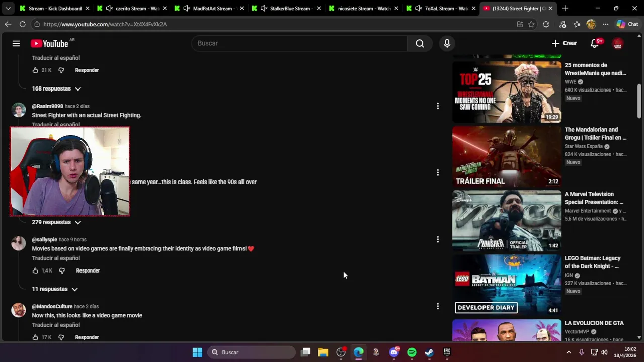Like the @sallyspie comment
This screenshot has height=362, width=644.
coord(35,270)
